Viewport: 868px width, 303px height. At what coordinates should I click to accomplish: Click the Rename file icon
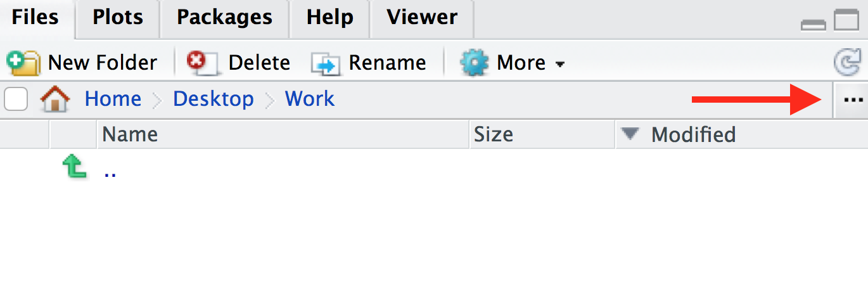coord(326,63)
